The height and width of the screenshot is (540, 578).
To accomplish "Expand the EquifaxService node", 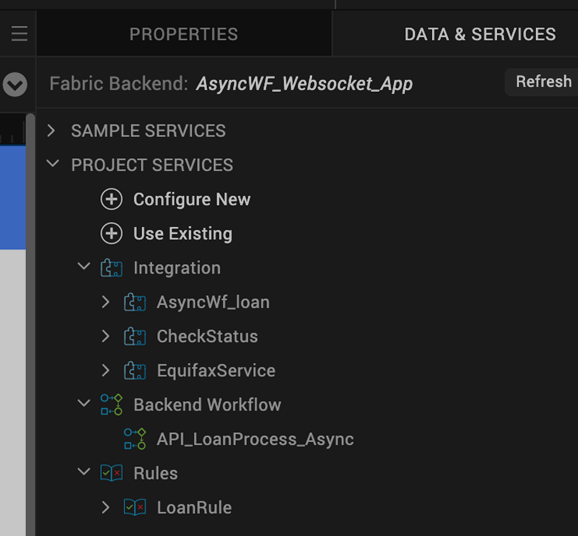I will pos(105,370).
